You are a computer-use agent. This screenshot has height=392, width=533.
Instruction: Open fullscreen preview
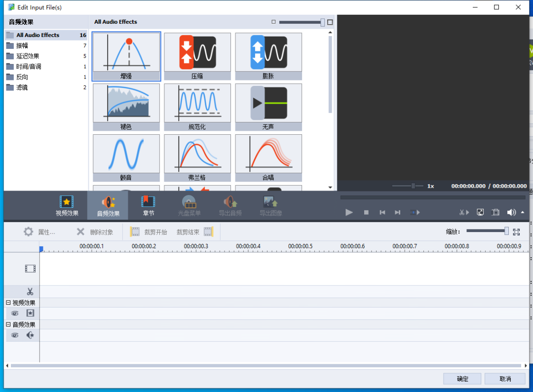pos(480,212)
